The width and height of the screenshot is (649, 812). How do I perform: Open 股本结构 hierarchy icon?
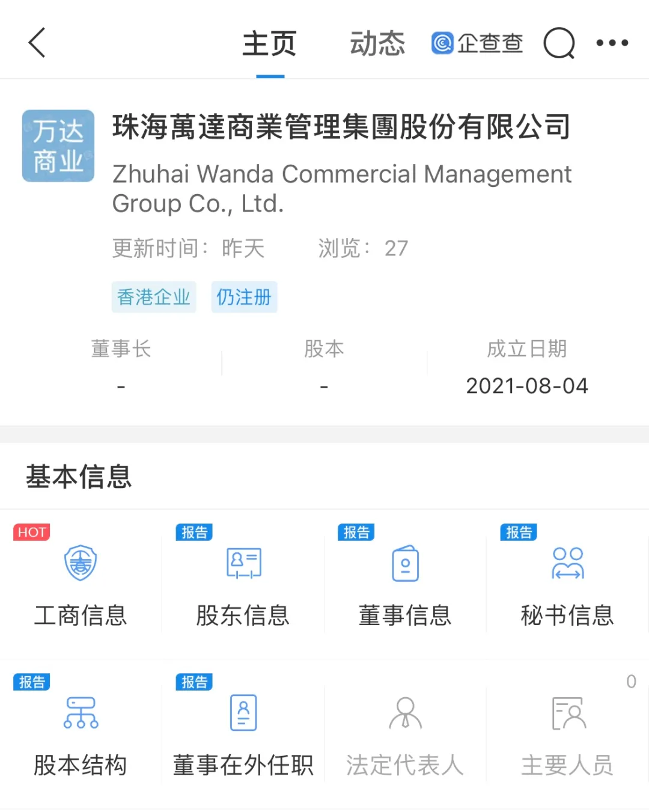pyautogui.click(x=81, y=713)
